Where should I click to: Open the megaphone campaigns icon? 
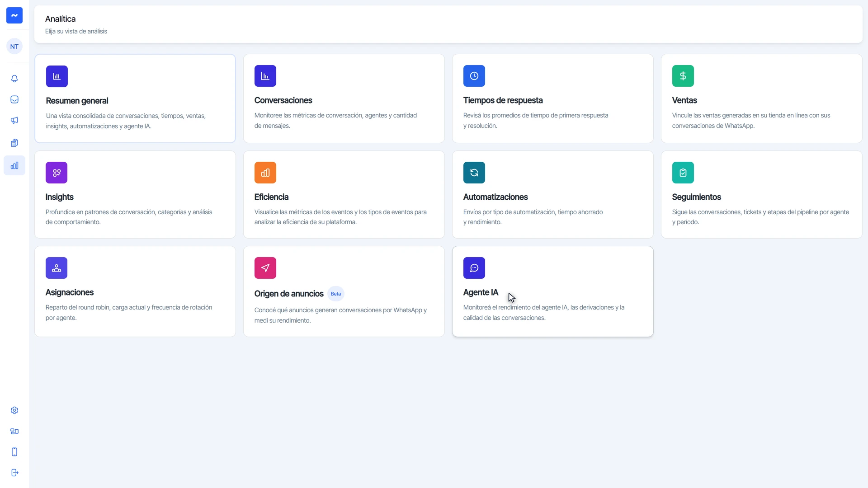point(14,120)
